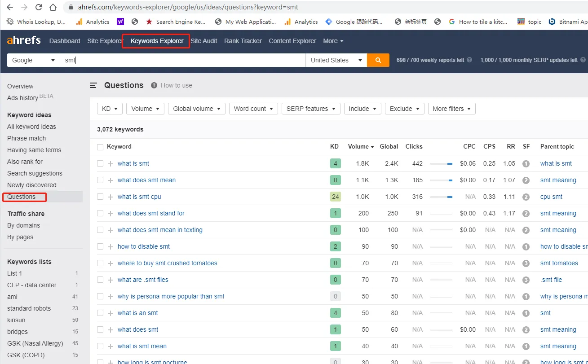588x364 pixels.
Task: Expand the More navigation menu
Action: (333, 41)
